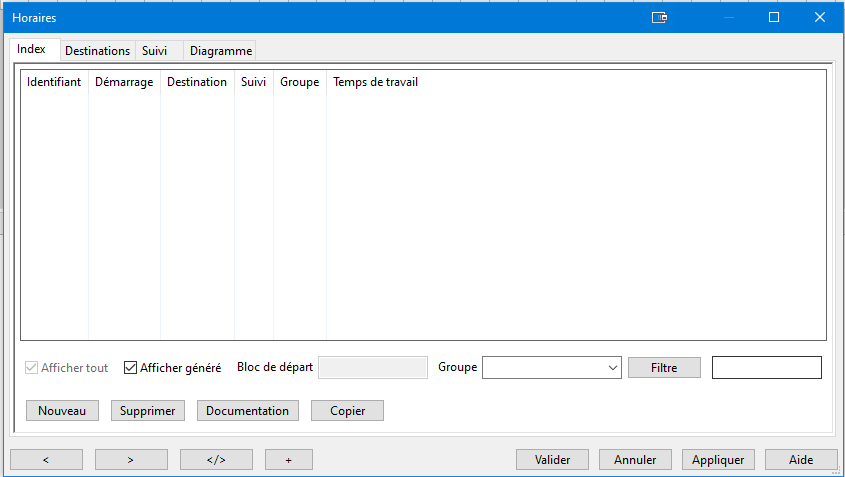Toggle the Afficher tout checkbox
This screenshot has width=845, height=477.
point(31,368)
